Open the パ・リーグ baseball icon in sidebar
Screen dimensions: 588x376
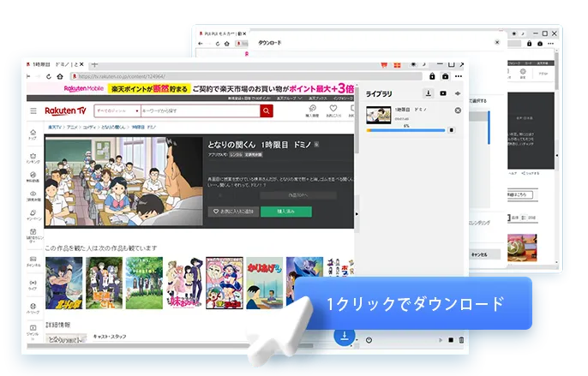pos(33,308)
